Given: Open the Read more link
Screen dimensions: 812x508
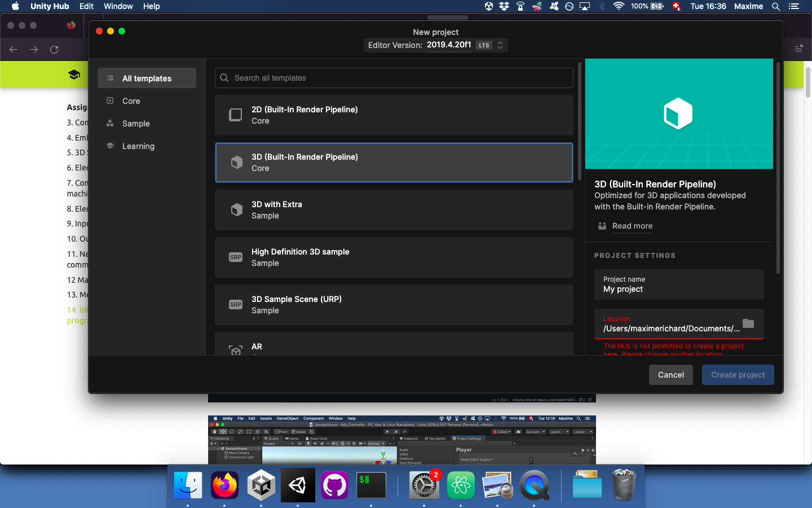Looking at the screenshot, I should (632, 226).
